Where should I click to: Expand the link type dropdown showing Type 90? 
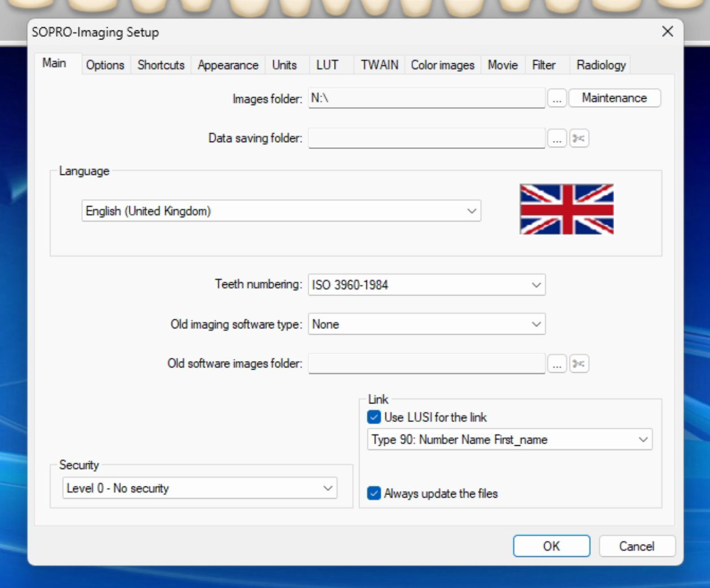(510, 440)
